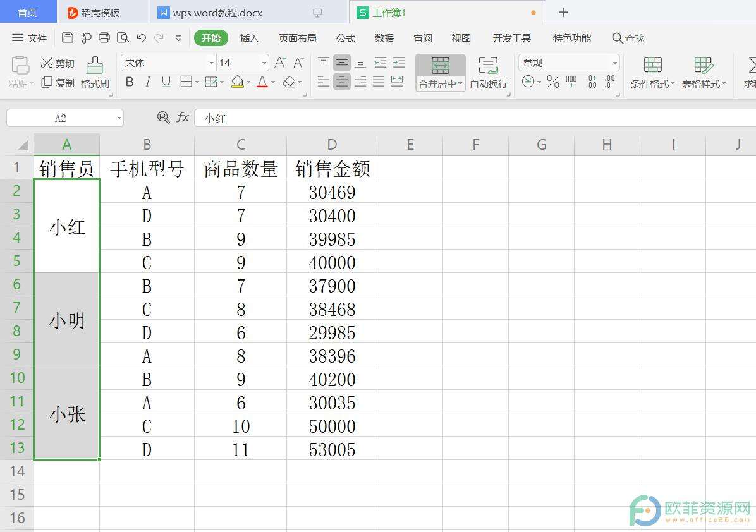Open number format dropdown (常规)
This screenshot has height=532, width=756.
click(614, 63)
